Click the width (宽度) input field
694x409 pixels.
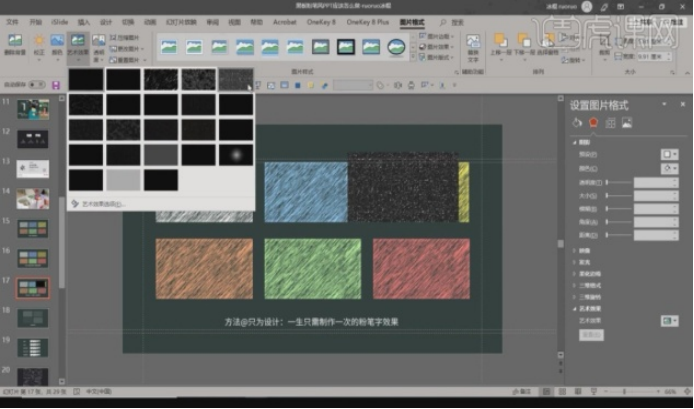(x=654, y=57)
